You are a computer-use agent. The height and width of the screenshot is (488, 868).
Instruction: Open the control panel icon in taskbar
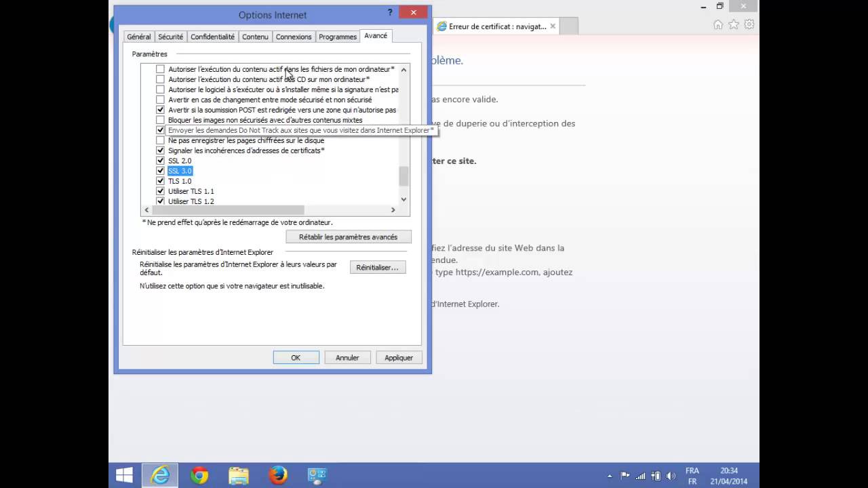click(x=317, y=476)
